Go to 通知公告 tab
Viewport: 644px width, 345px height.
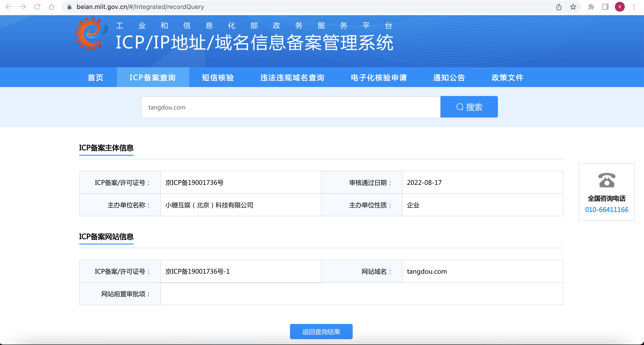click(449, 78)
